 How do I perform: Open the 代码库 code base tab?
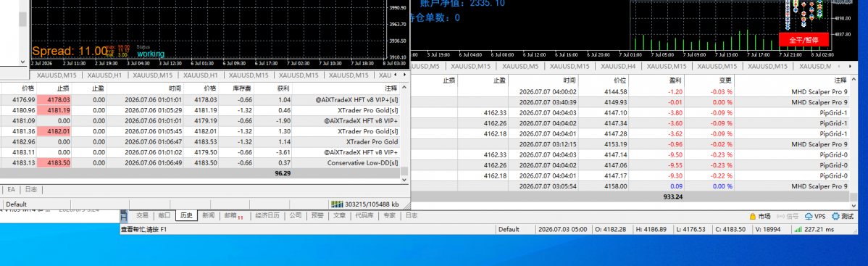pyautogui.click(x=364, y=216)
